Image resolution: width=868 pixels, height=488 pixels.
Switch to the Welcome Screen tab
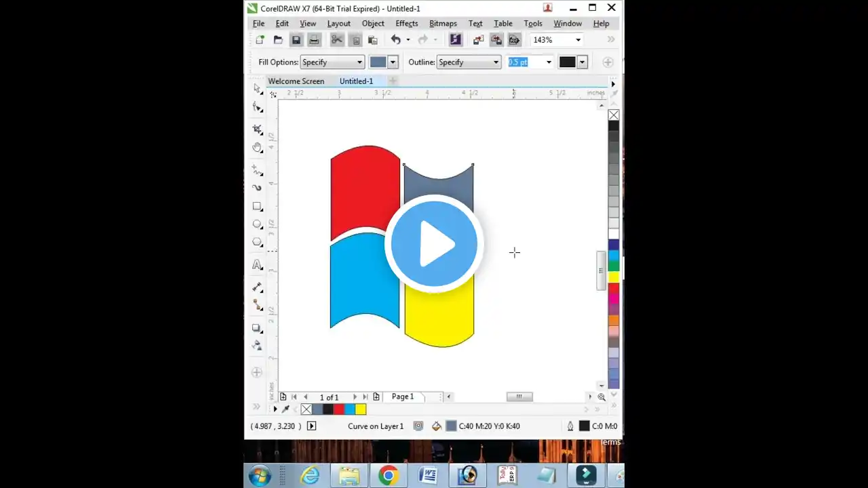(x=296, y=81)
